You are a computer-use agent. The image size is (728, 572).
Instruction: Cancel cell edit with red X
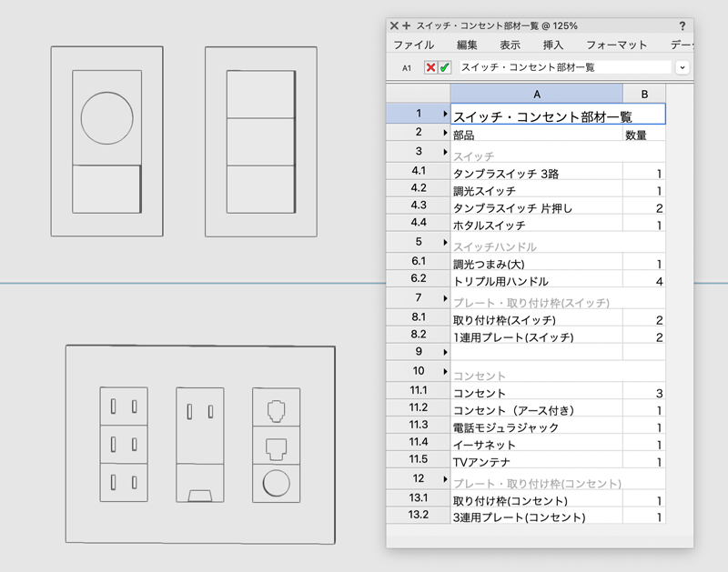tap(430, 67)
